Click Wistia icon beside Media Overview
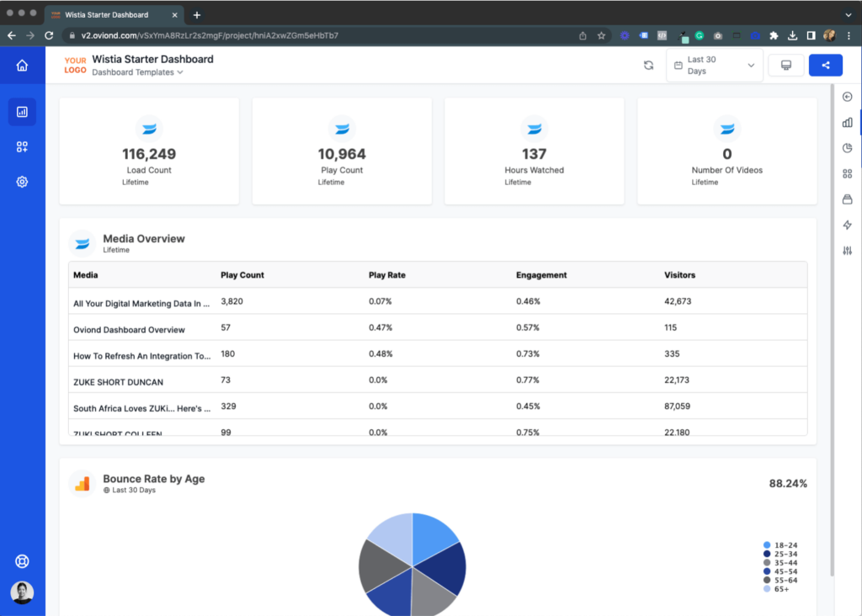The height and width of the screenshot is (616, 862). [x=82, y=243]
